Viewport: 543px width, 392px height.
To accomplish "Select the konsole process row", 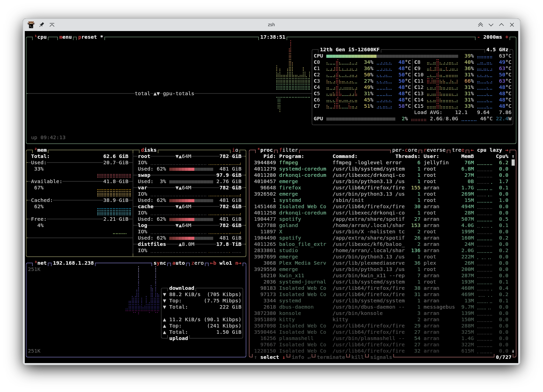I will [381, 314].
